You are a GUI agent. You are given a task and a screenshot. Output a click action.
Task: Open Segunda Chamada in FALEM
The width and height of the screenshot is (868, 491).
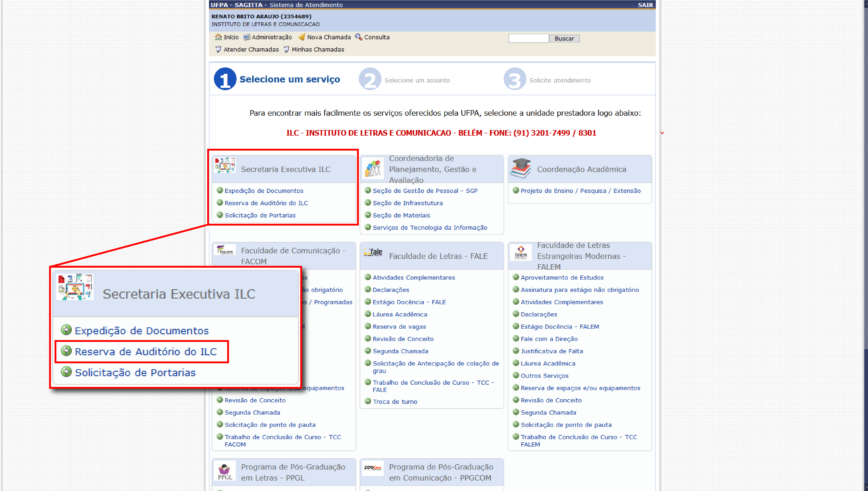click(x=548, y=412)
